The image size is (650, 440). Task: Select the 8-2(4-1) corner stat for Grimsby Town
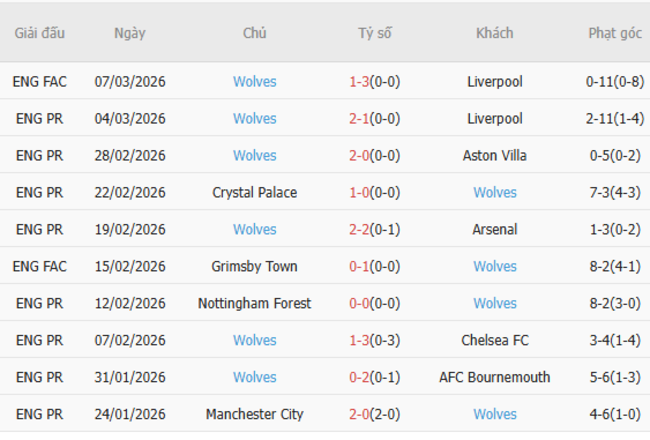point(614,267)
